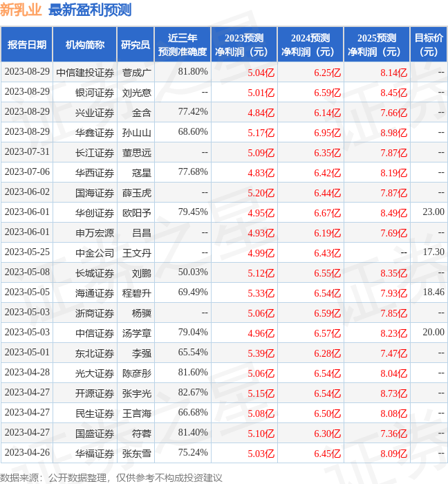Click report date 2023-04-26
Screen dimensions: 448x484
(27, 452)
